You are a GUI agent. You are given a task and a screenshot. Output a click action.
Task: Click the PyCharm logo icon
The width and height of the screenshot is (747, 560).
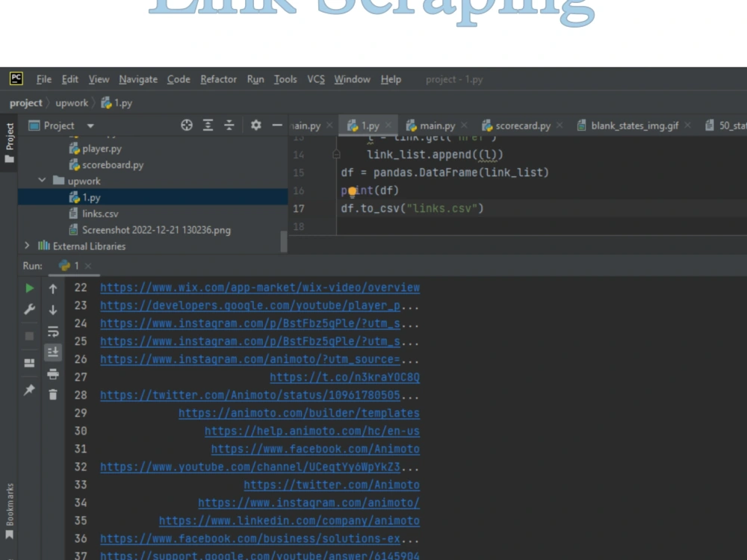click(x=16, y=78)
